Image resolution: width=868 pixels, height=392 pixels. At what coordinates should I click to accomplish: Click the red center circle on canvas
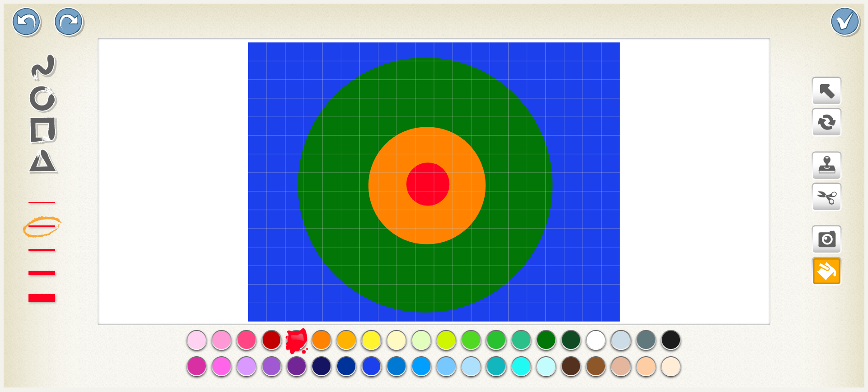tap(428, 184)
